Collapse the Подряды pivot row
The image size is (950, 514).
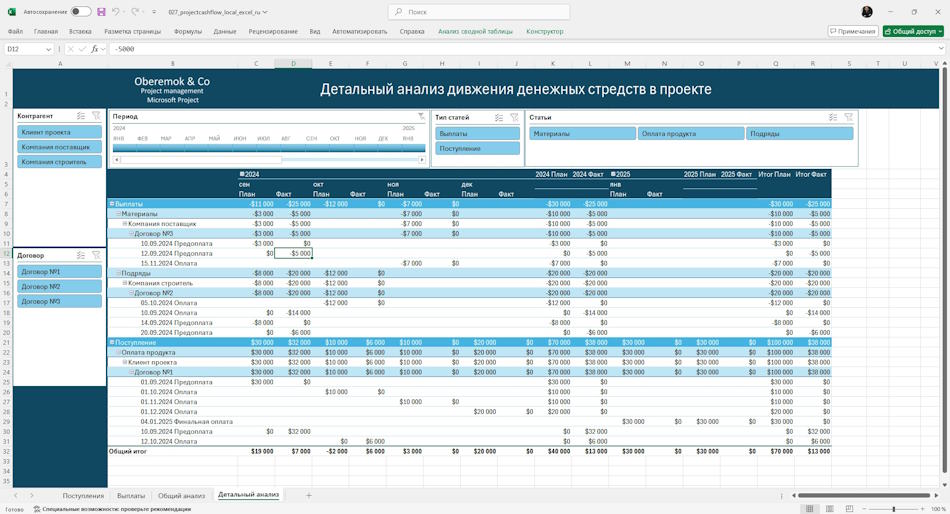(119, 273)
